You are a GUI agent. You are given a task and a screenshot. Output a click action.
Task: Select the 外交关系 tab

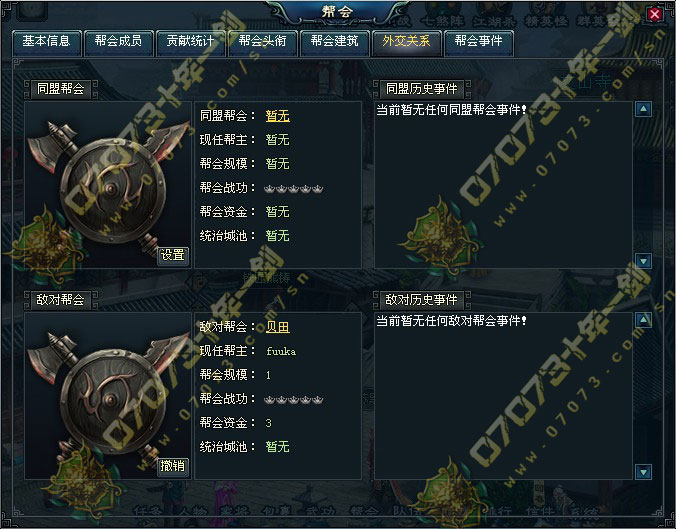click(406, 42)
